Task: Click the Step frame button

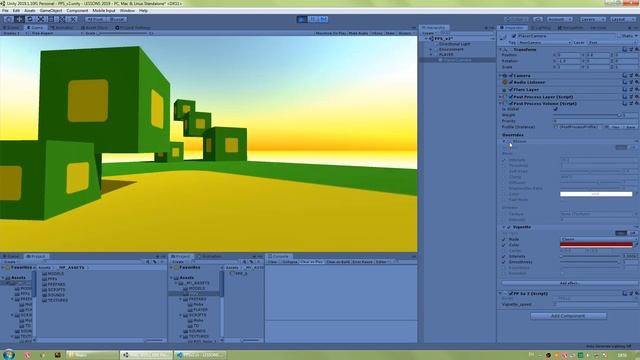Action: click(x=323, y=19)
